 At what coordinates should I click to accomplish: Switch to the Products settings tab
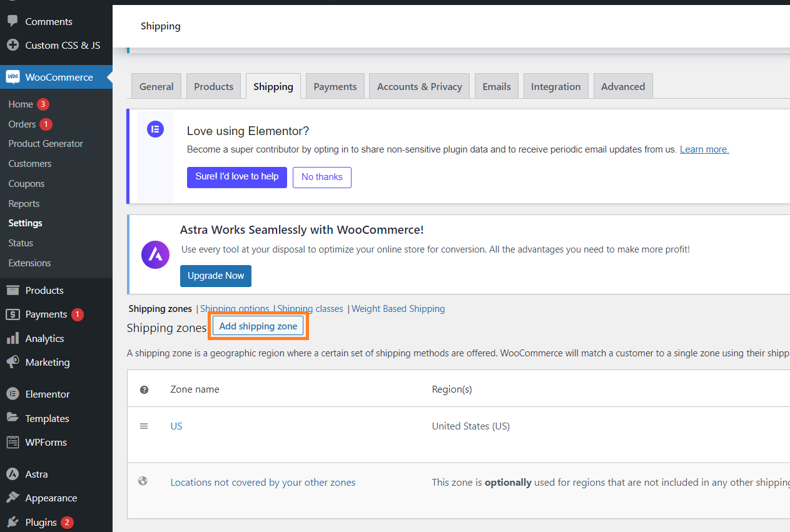(213, 86)
